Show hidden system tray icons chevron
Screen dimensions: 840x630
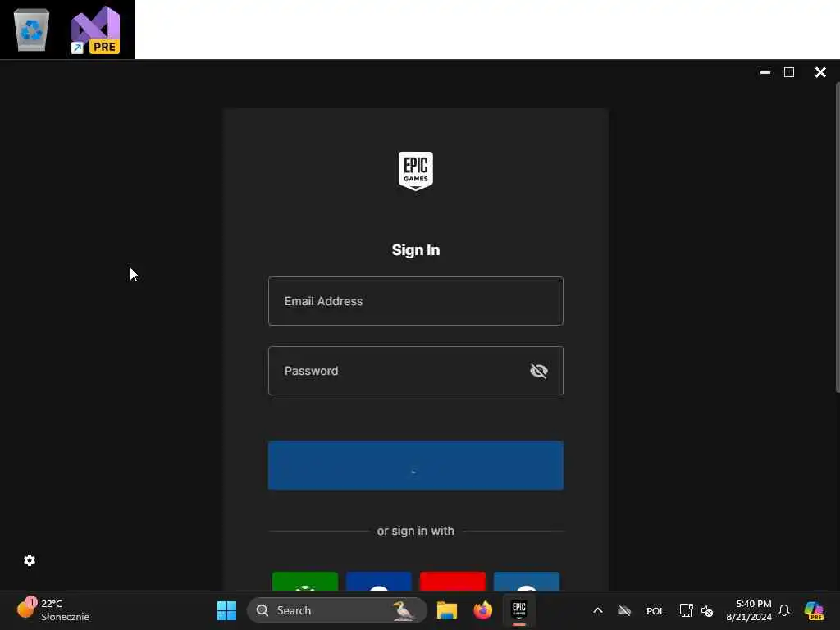(x=598, y=610)
